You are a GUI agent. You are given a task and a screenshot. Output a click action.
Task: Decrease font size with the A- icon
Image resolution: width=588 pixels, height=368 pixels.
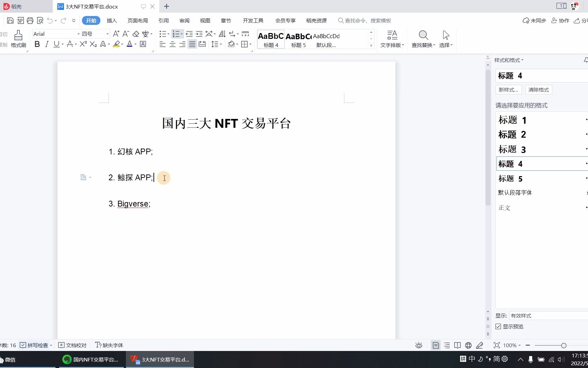click(x=126, y=34)
